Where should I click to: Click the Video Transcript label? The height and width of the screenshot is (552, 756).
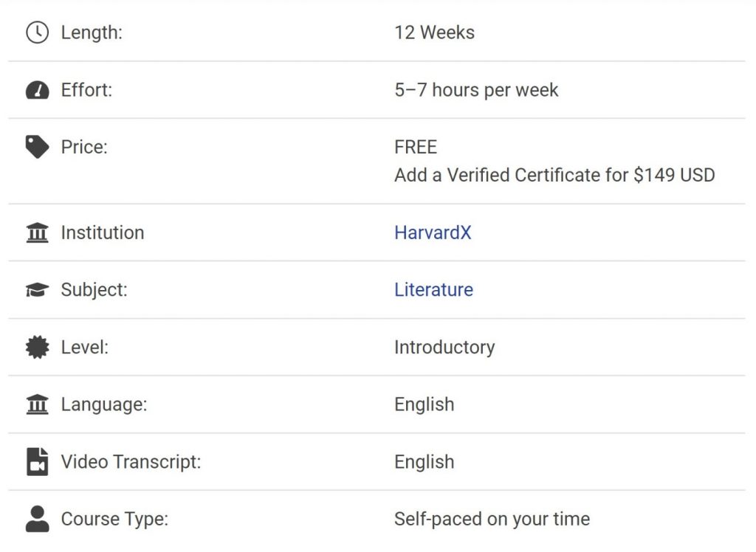click(x=131, y=462)
